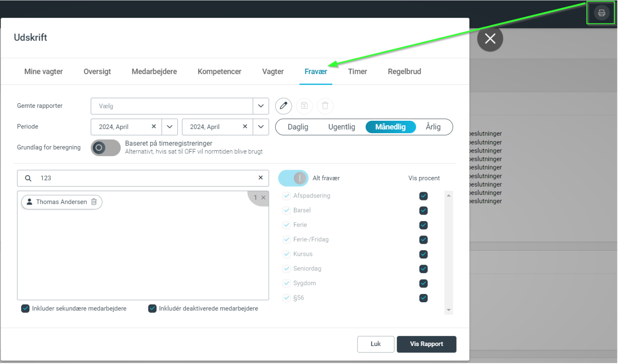
Task: Open the Gemte rapporter dropdown
Action: (261, 106)
